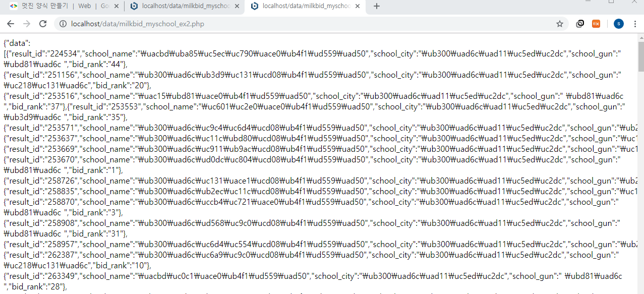Bookmark this page with the star icon
The image size is (644, 294).
(559, 24)
